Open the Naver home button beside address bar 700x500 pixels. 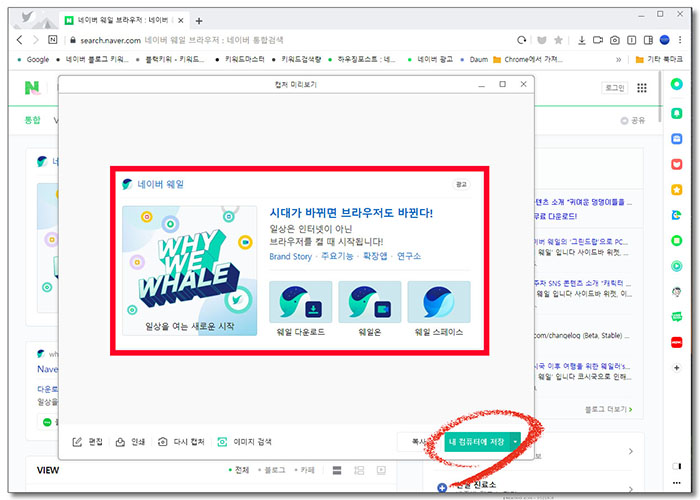[53, 40]
